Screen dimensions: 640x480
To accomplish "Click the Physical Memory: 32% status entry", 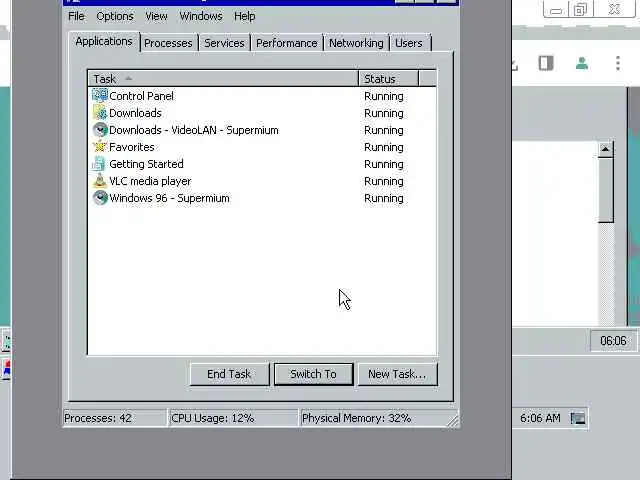I will [x=373, y=418].
